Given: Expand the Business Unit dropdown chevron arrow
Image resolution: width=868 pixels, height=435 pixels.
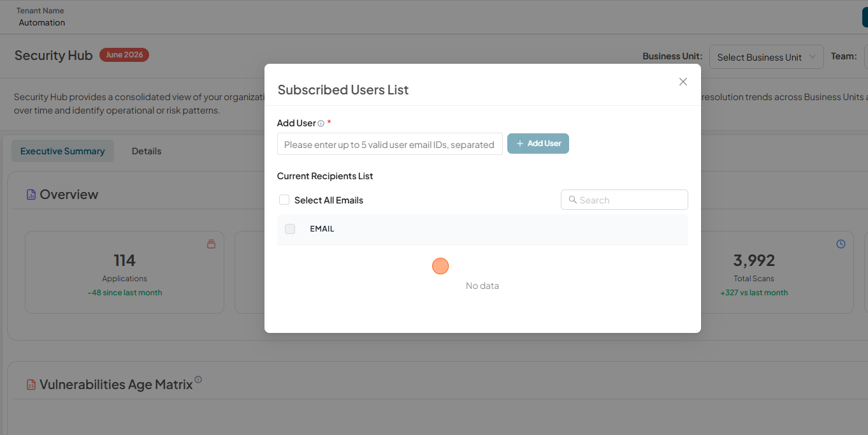Looking at the screenshot, I should pyautogui.click(x=813, y=57).
